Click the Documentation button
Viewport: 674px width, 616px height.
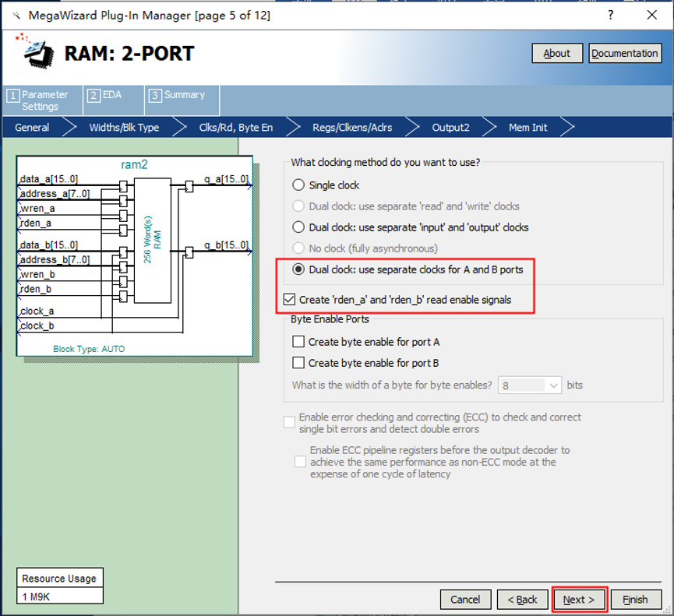tap(624, 54)
